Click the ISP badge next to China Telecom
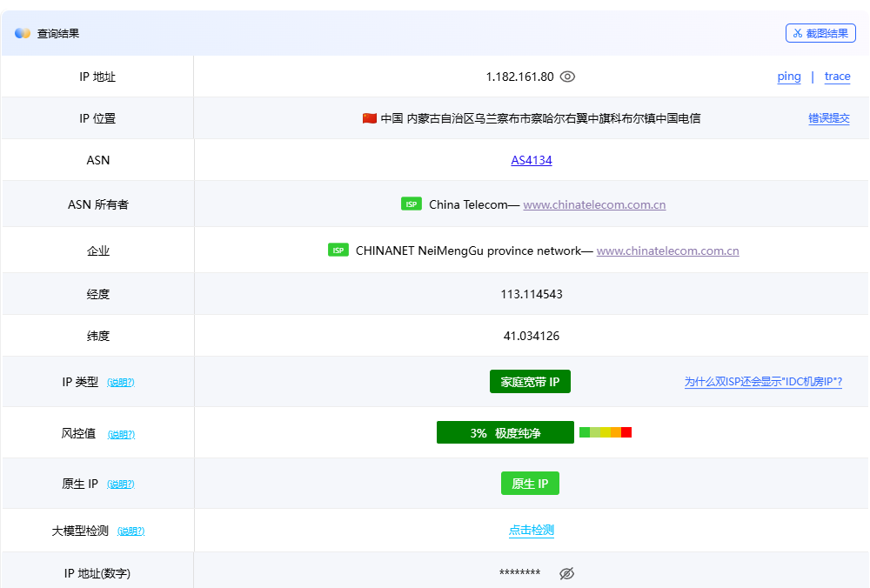The image size is (870, 588). coord(412,204)
